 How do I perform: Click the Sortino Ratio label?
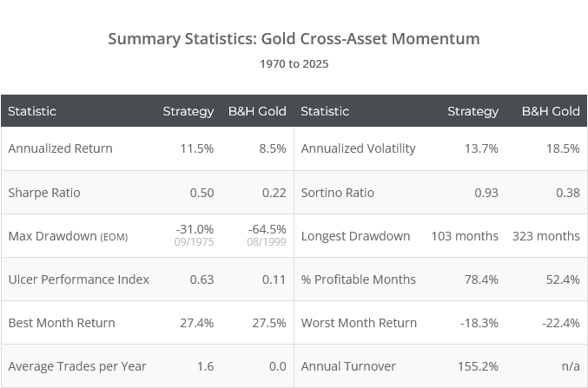pos(335,192)
